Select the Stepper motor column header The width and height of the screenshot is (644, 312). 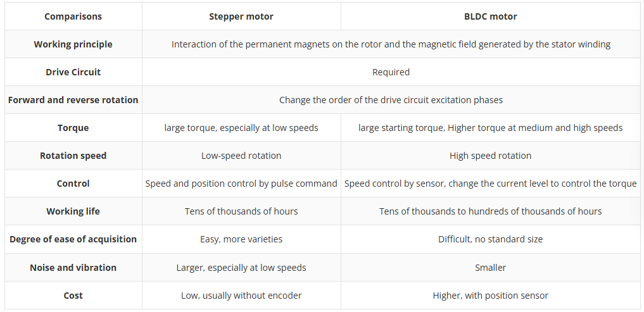tap(241, 16)
